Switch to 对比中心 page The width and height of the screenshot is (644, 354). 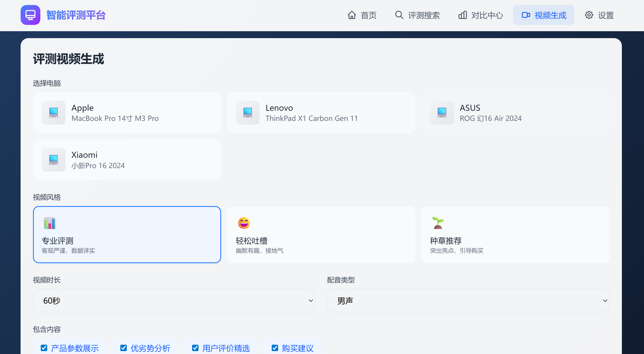(x=481, y=15)
